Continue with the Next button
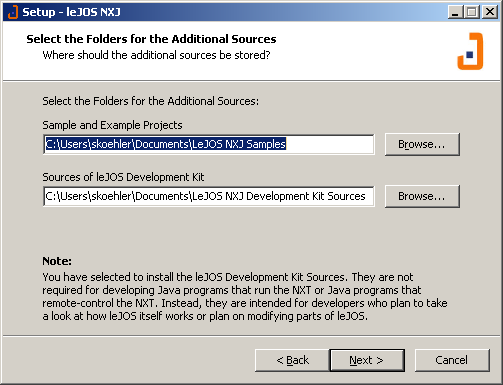Image resolution: width=503 pixels, height=385 pixels. 367,360
